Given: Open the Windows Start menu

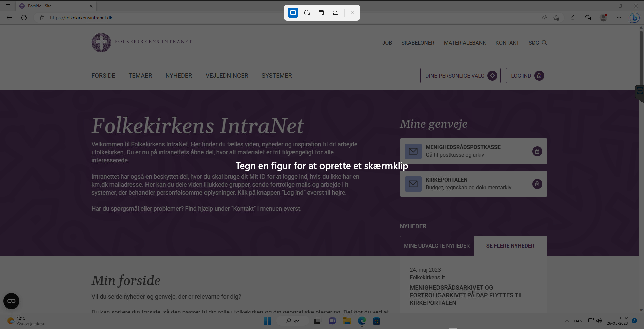Looking at the screenshot, I should click(x=267, y=321).
